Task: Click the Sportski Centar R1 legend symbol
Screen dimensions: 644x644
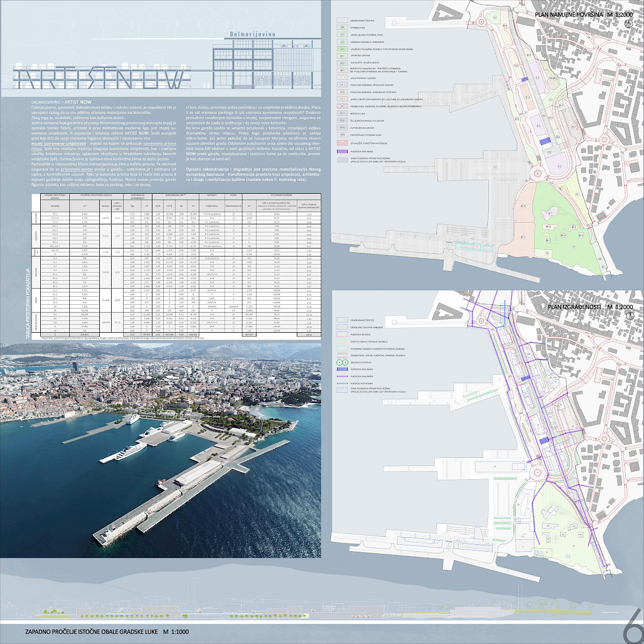Action: click(x=342, y=55)
